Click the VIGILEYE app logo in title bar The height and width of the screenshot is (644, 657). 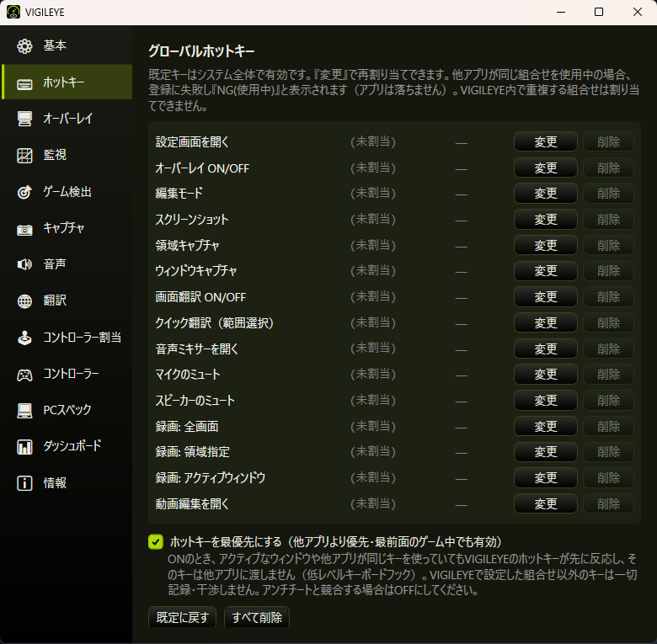13,12
